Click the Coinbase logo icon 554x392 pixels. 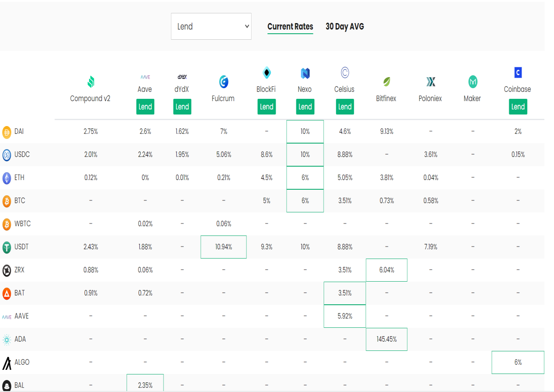click(518, 72)
